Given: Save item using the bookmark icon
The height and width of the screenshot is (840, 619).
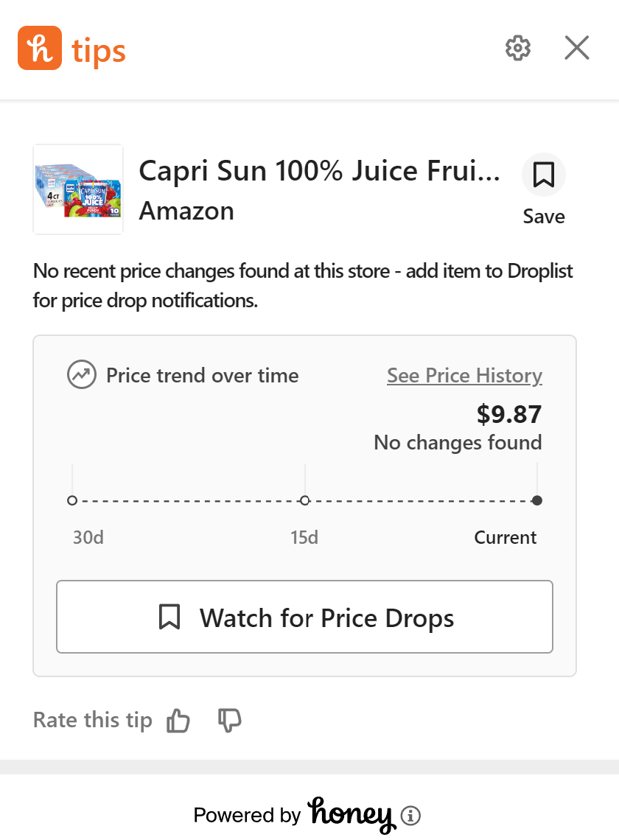Looking at the screenshot, I should [544, 175].
